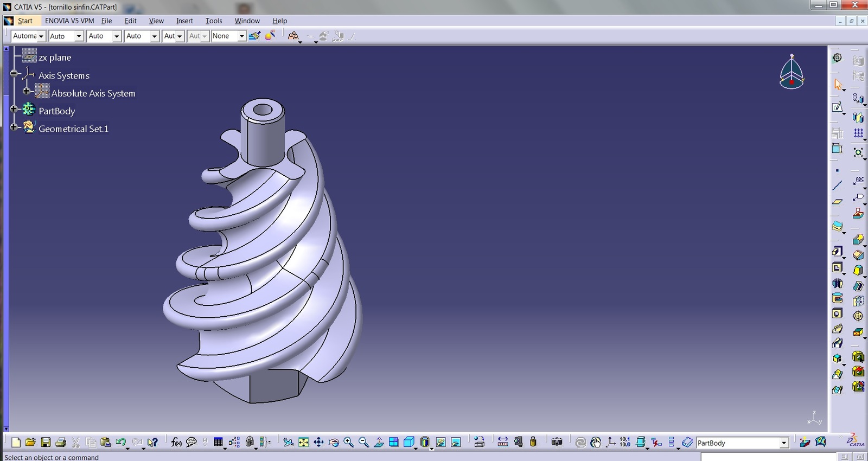
Task: Select Geometrical Set.1 in tree
Action: 73,129
